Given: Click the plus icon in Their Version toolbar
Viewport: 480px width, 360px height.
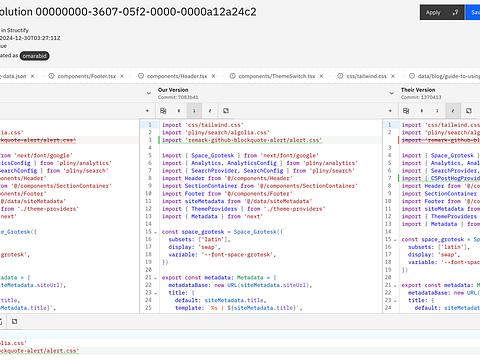Looking at the screenshot, I should click(x=390, y=111).
